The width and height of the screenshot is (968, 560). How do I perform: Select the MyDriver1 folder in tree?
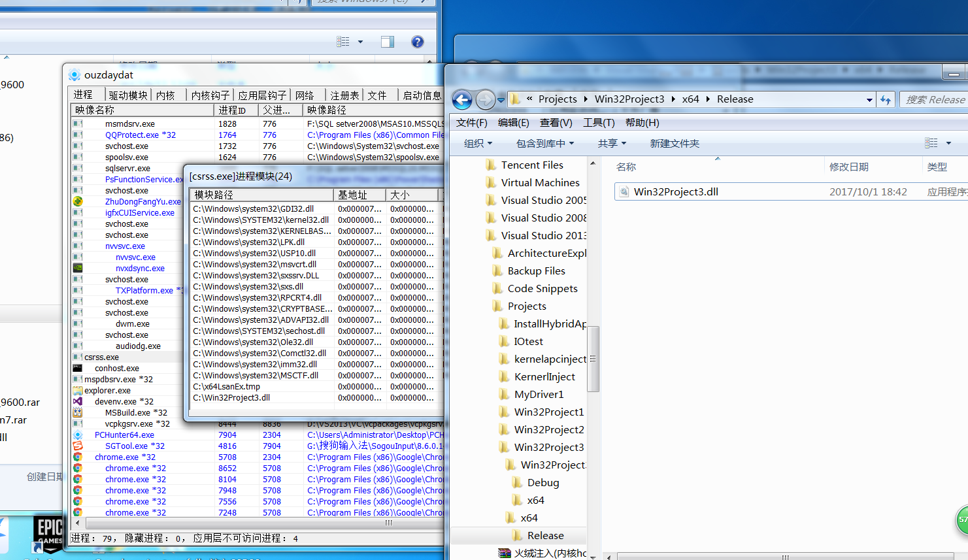pyautogui.click(x=539, y=395)
